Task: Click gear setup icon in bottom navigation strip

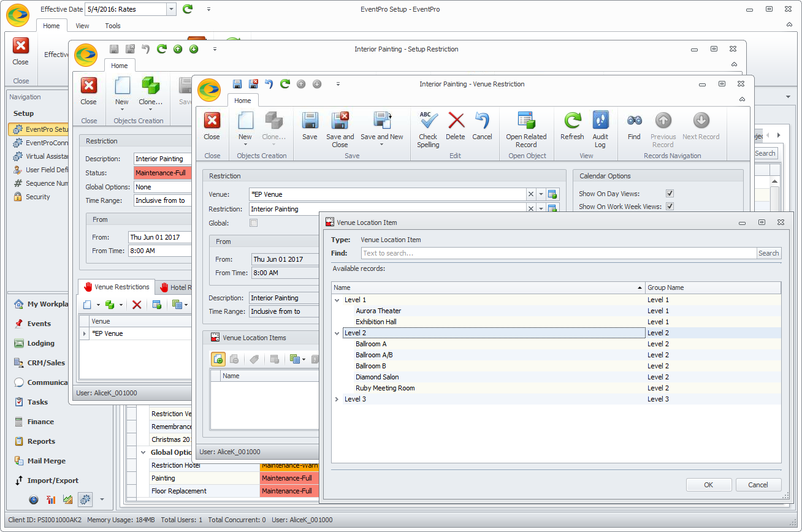Action: click(85, 500)
